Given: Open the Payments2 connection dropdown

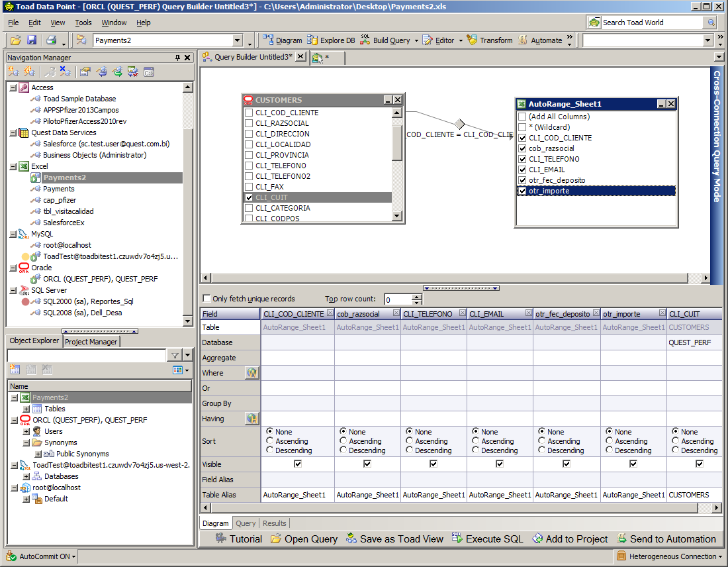Looking at the screenshot, I should [237, 40].
